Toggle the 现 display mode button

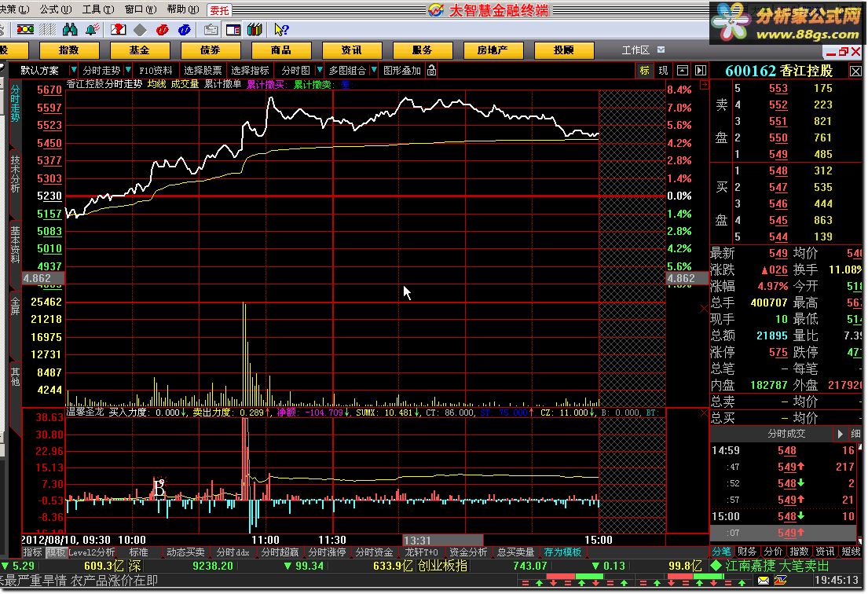point(663,70)
